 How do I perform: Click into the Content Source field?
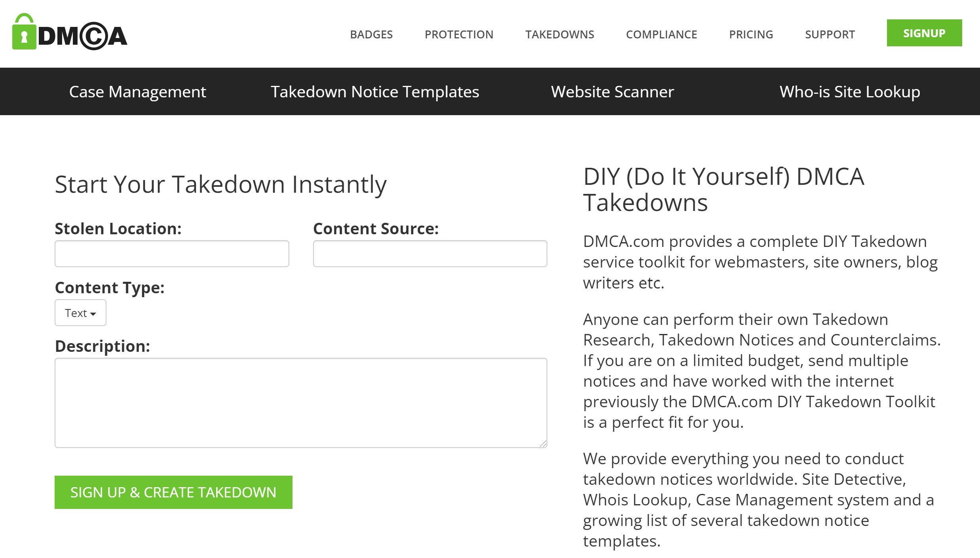pyautogui.click(x=430, y=254)
